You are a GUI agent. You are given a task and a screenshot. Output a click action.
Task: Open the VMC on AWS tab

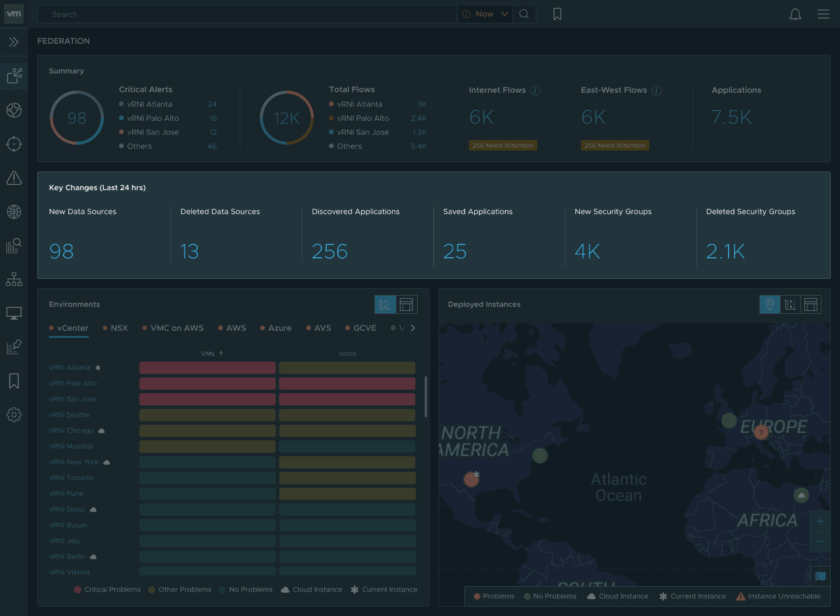tap(173, 328)
